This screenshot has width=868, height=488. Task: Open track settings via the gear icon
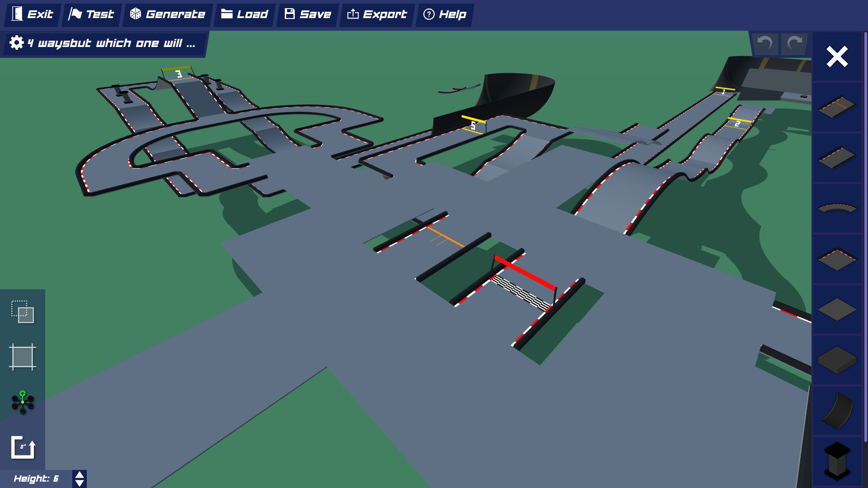tap(15, 43)
